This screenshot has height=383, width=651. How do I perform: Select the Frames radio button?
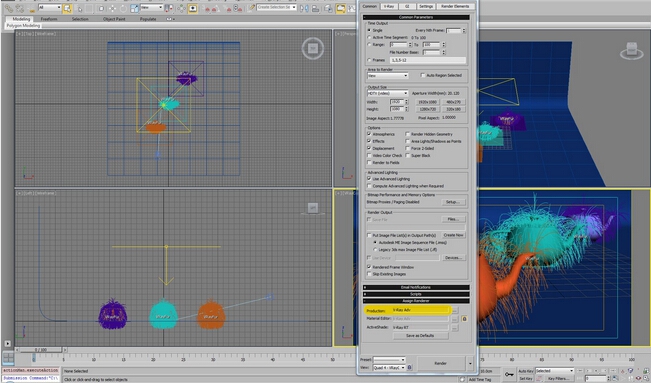click(369, 60)
